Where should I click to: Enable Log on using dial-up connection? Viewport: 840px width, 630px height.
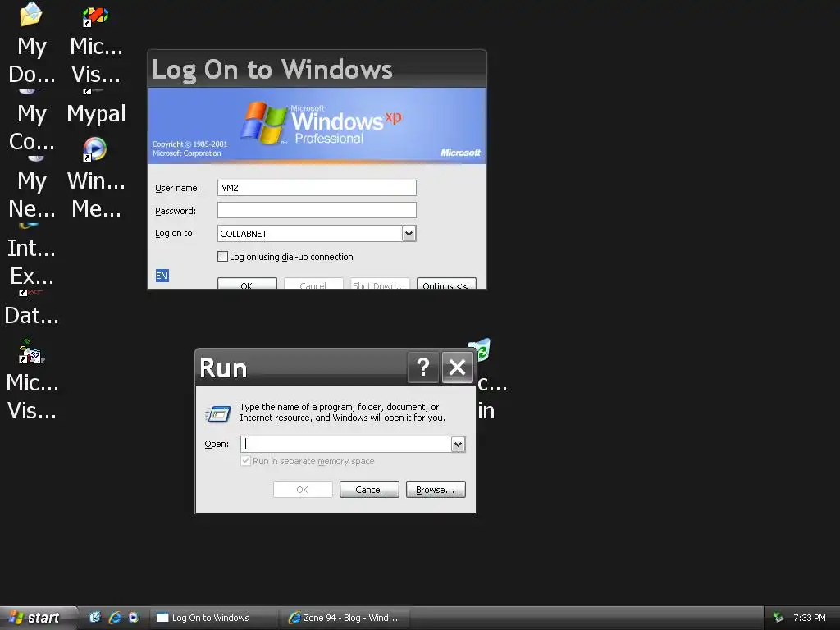coord(223,257)
